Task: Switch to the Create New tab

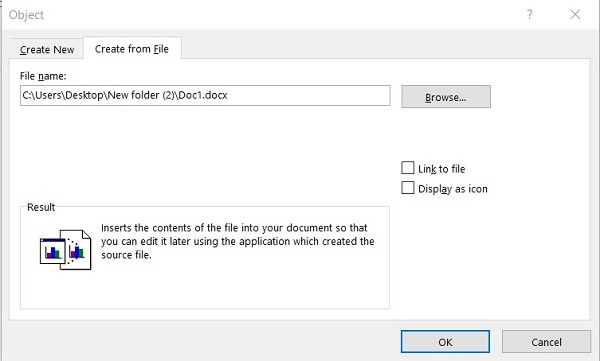Action: tap(47, 49)
